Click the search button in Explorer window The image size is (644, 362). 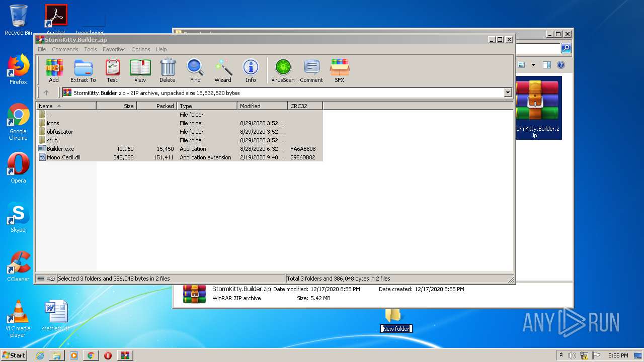pos(566,48)
